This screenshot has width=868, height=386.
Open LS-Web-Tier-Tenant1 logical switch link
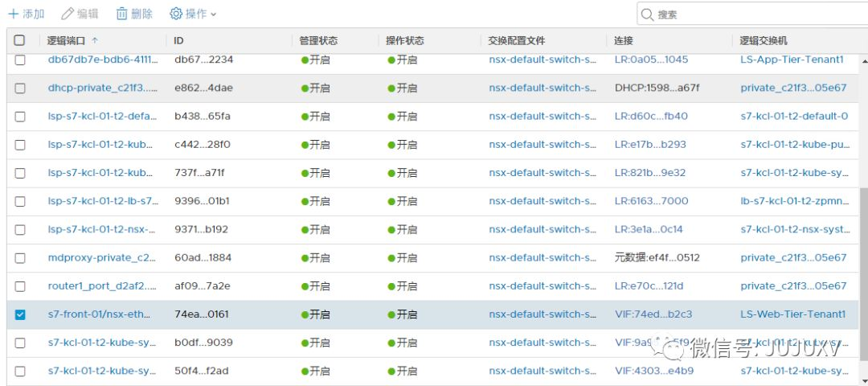click(x=792, y=314)
